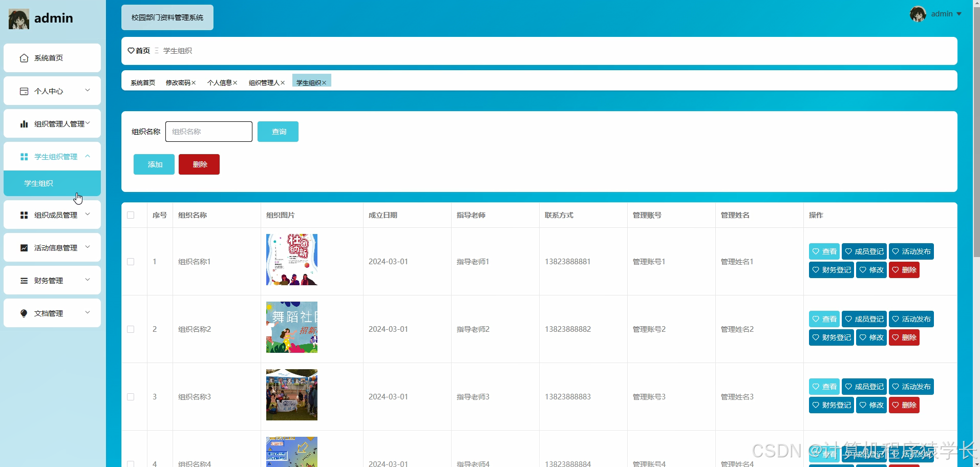Check the checkbox for row 组织名称2
Viewport: 980px width, 467px height.
click(x=131, y=329)
